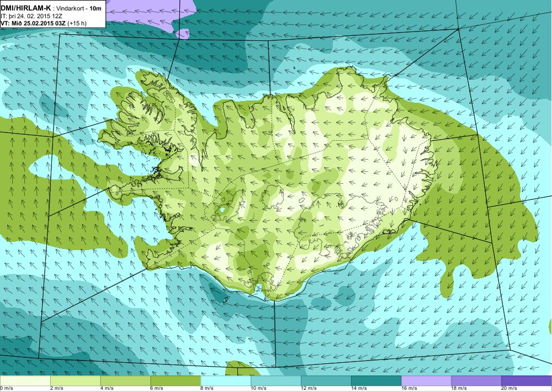Image resolution: width=552 pixels, height=392 pixels.
Task: Click the "(+15 h)" forecast offset text
Action: 76,23
